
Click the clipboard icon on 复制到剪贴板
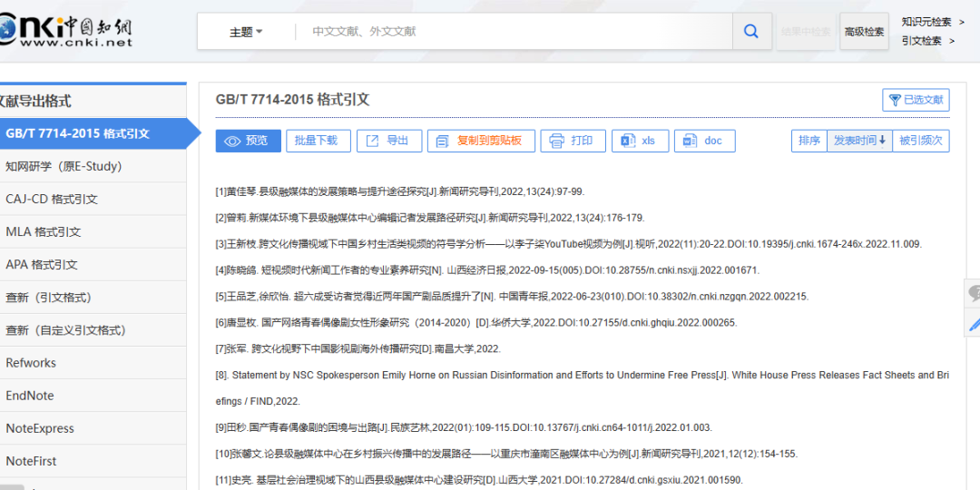click(x=443, y=142)
